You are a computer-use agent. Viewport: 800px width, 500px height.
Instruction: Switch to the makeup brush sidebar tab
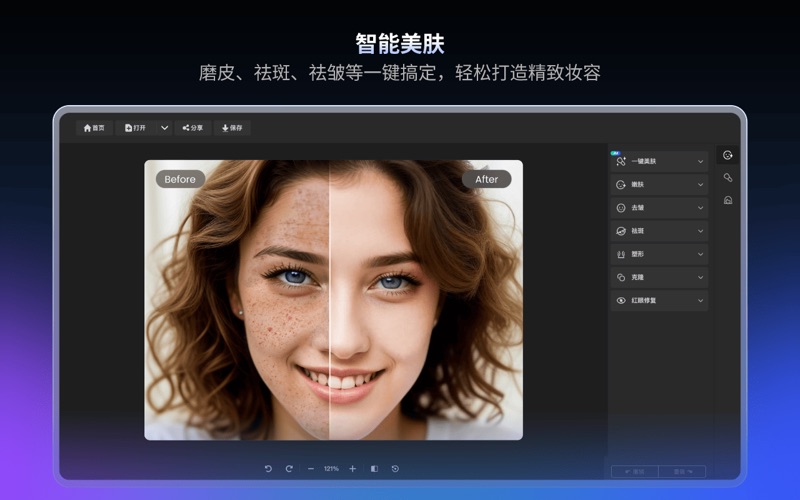pyautogui.click(x=728, y=178)
